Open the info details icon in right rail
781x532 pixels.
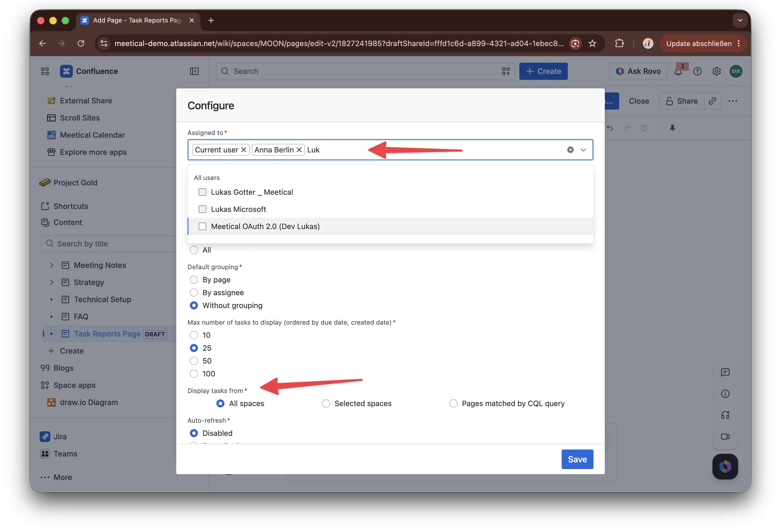[725, 394]
